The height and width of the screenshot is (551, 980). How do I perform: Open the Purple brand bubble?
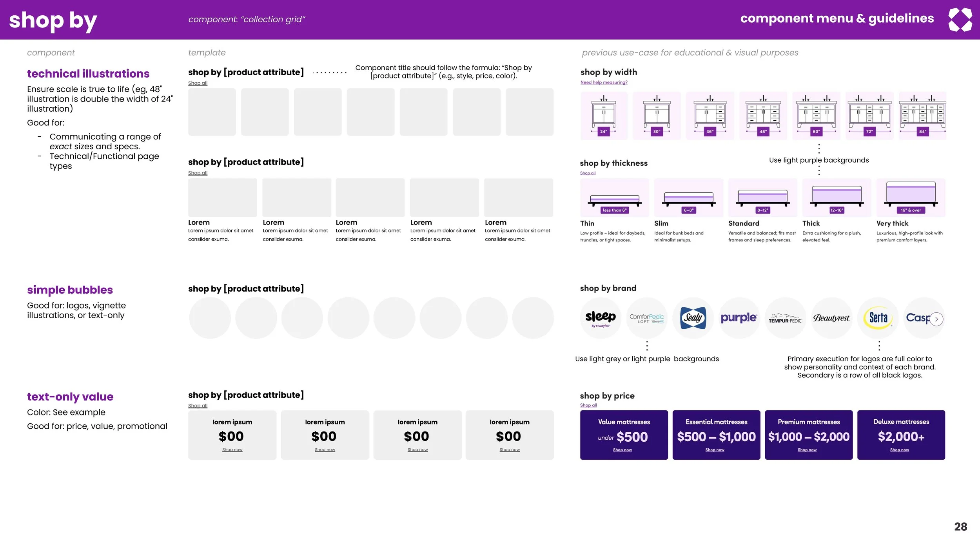(739, 318)
